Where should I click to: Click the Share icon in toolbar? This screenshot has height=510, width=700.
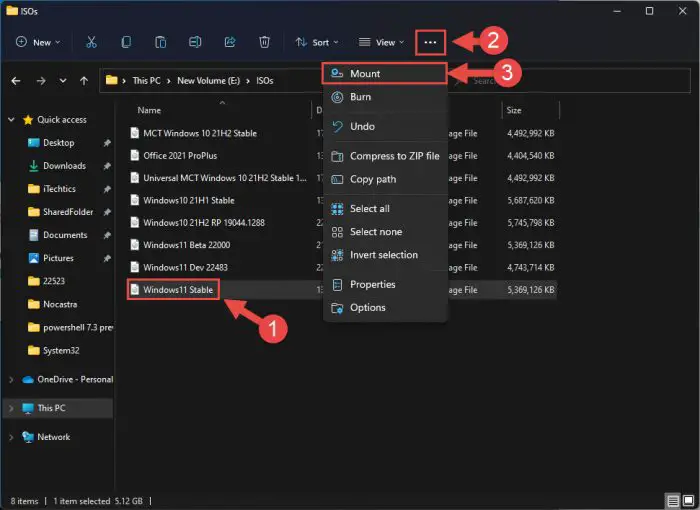pyautogui.click(x=230, y=42)
